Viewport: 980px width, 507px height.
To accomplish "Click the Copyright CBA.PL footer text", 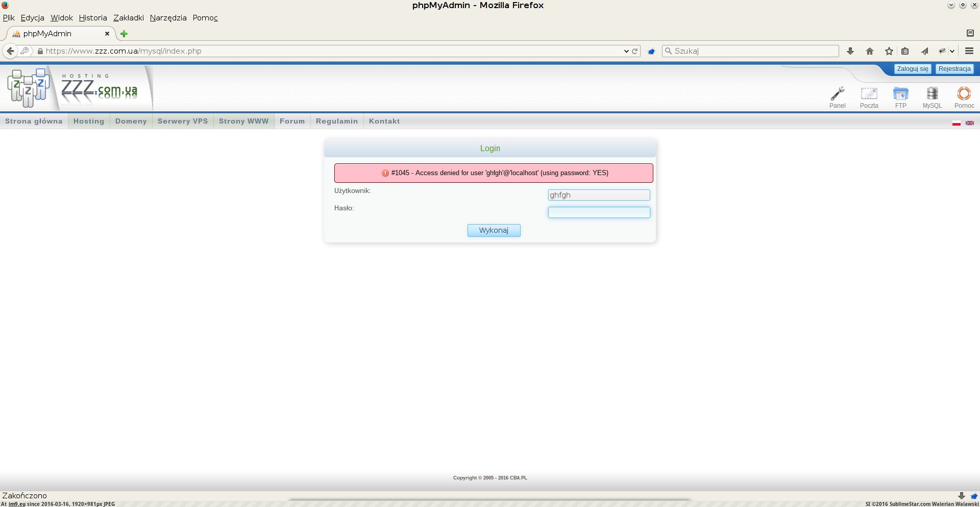I will pyautogui.click(x=490, y=478).
